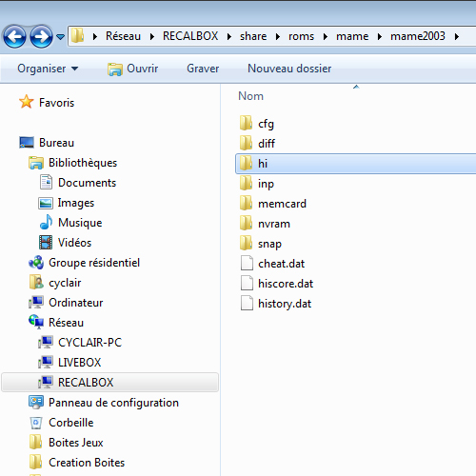Viewport: 476px width, 476px height.
Task: Select the Réseau breadcrumb
Action: tap(123, 36)
